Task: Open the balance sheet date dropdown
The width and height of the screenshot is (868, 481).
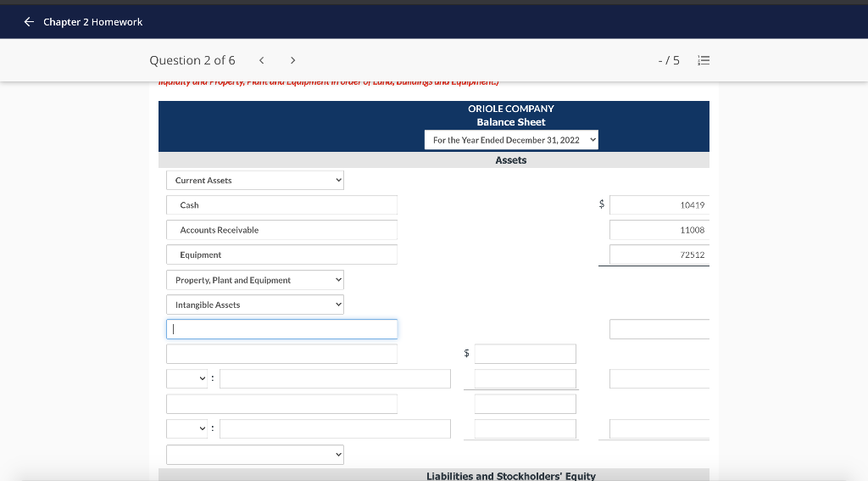Action: click(x=511, y=140)
